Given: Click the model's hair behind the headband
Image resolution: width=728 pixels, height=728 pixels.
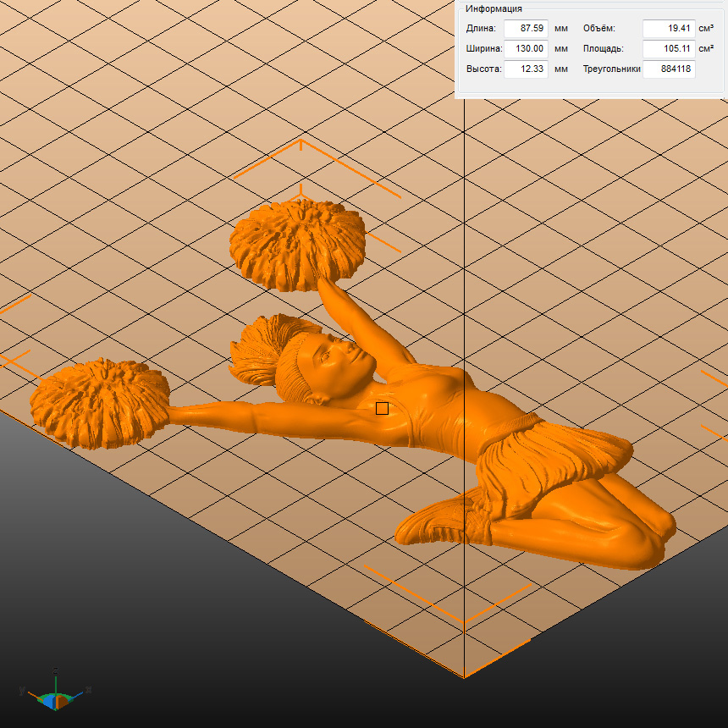Looking at the screenshot, I should coord(258,351).
